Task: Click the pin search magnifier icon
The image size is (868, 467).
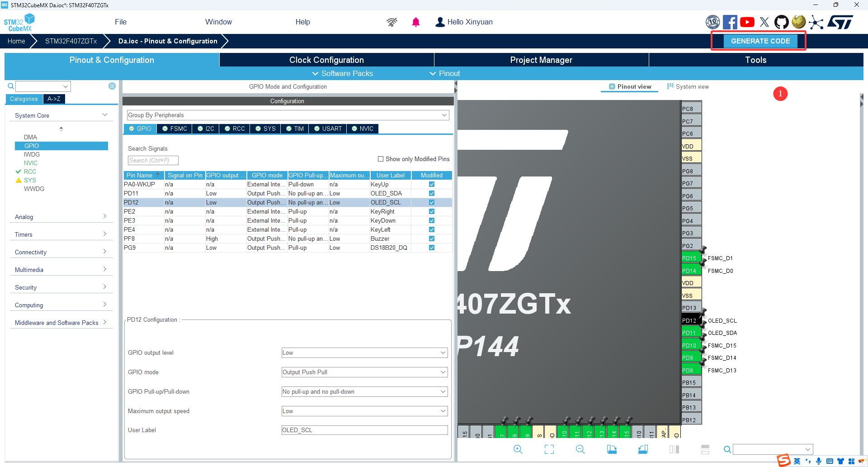Action: [727, 449]
